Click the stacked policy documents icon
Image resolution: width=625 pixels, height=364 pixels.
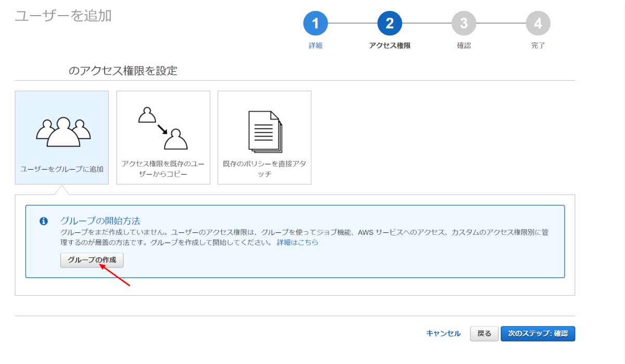click(x=265, y=132)
